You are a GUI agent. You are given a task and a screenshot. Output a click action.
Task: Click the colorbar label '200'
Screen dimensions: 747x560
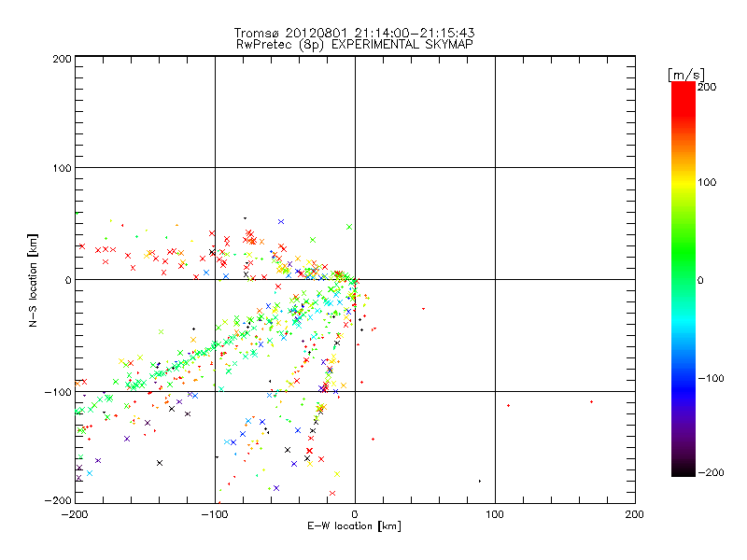click(707, 87)
